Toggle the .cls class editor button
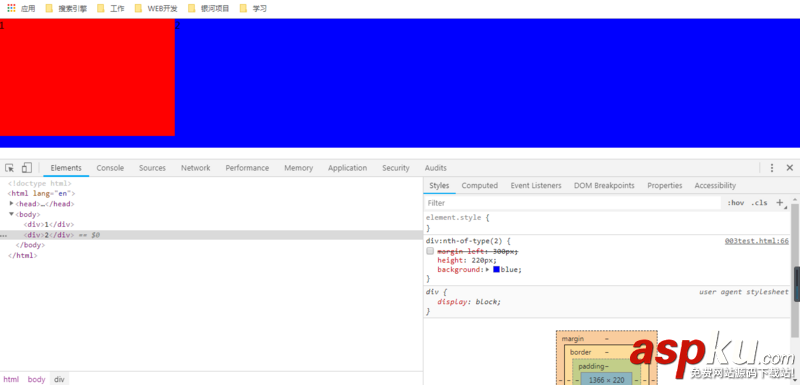 coord(759,202)
